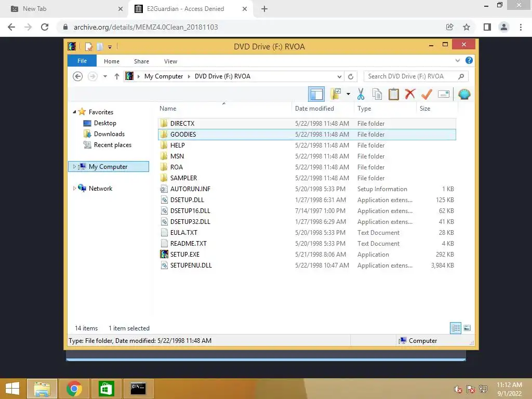Click the search magnifier icon in Explorer
532x399 pixels.
point(461,76)
